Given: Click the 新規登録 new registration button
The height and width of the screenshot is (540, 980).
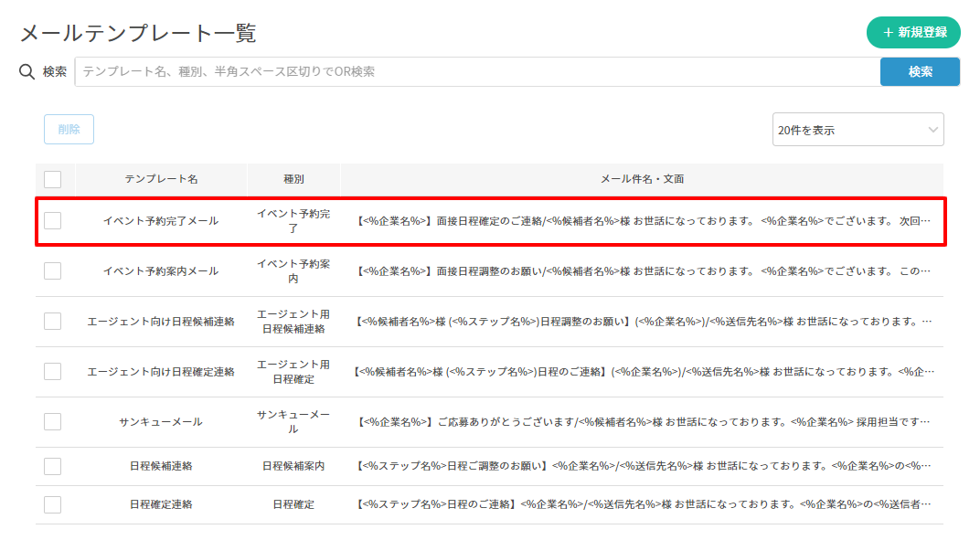Looking at the screenshot, I should (912, 32).
